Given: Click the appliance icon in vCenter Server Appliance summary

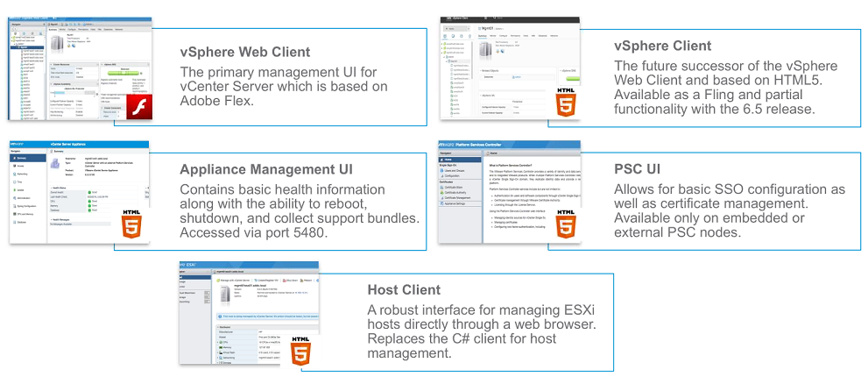Looking at the screenshot, I should pyautogui.click(x=55, y=164).
